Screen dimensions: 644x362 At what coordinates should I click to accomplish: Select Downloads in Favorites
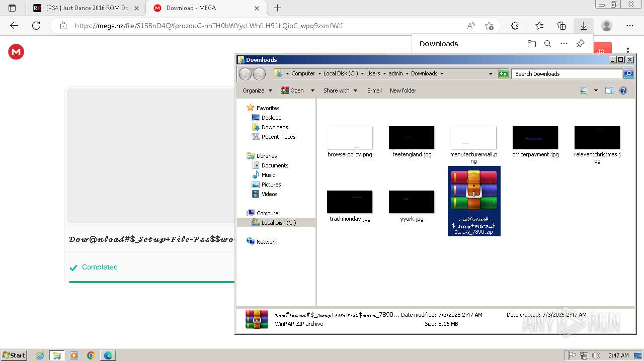click(275, 127)
